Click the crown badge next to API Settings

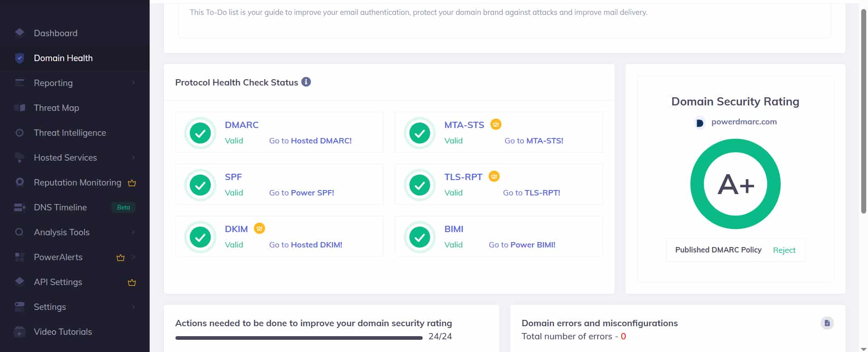coord(132,282)
